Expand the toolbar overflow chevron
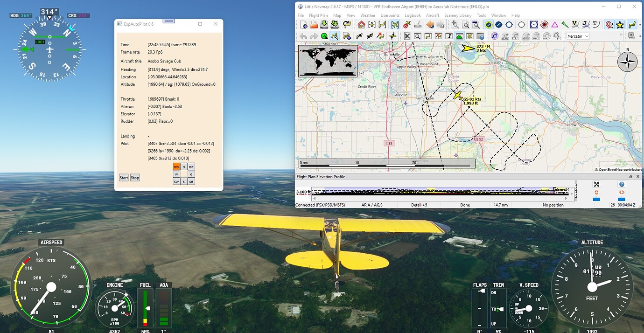Screen dimensions: 644x333 point(639,24)
